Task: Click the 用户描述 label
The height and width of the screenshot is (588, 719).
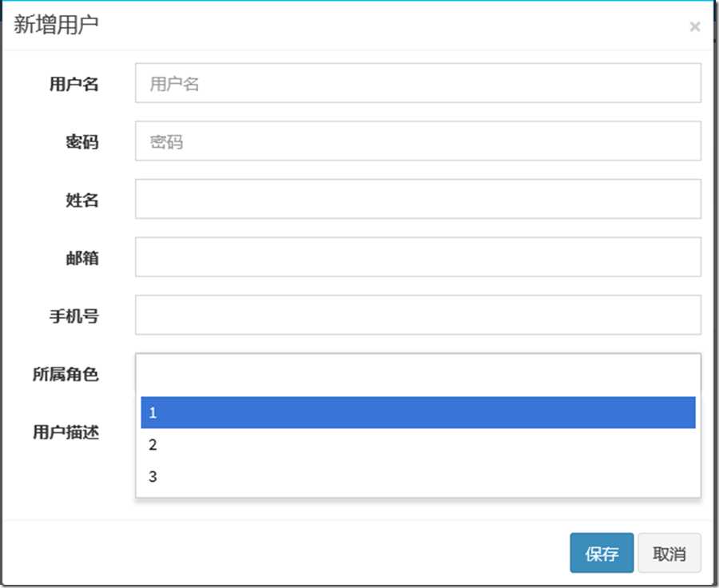Action: coord(66,432)
